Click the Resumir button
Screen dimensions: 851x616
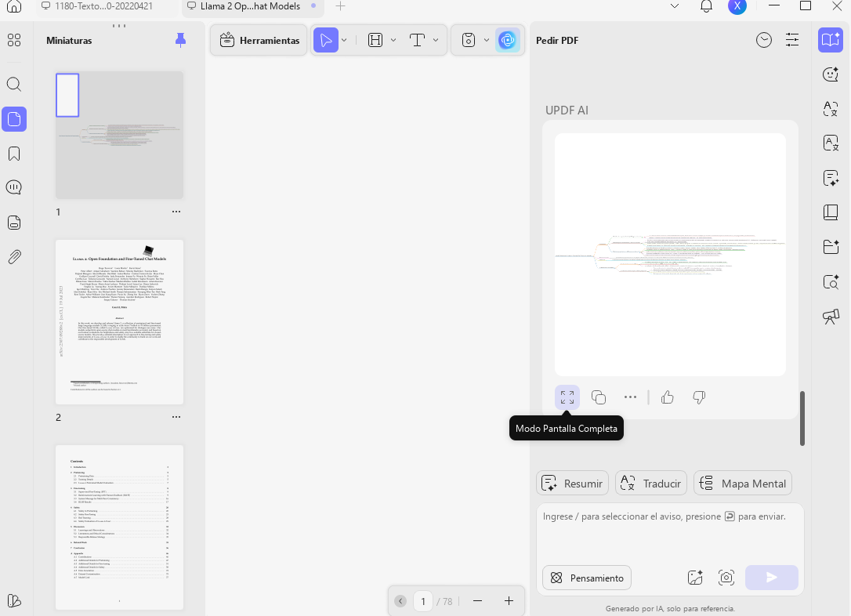(573, 483)
